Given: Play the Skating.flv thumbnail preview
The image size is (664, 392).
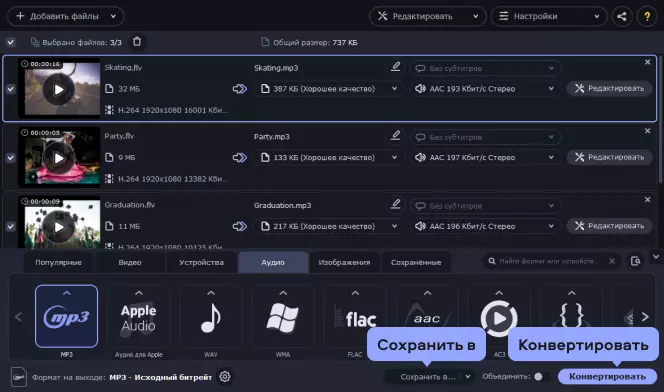Looking at the screenshot, I should [x=59, y=89].
